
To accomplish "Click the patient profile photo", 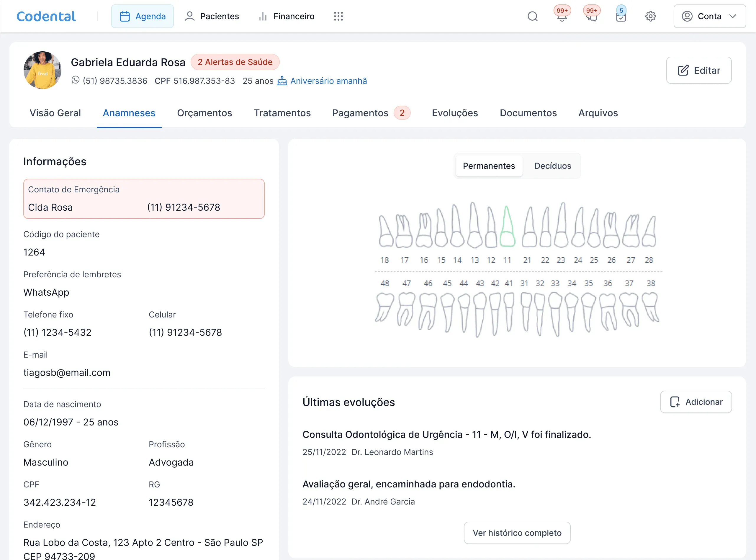I will [x=42, y=70].
